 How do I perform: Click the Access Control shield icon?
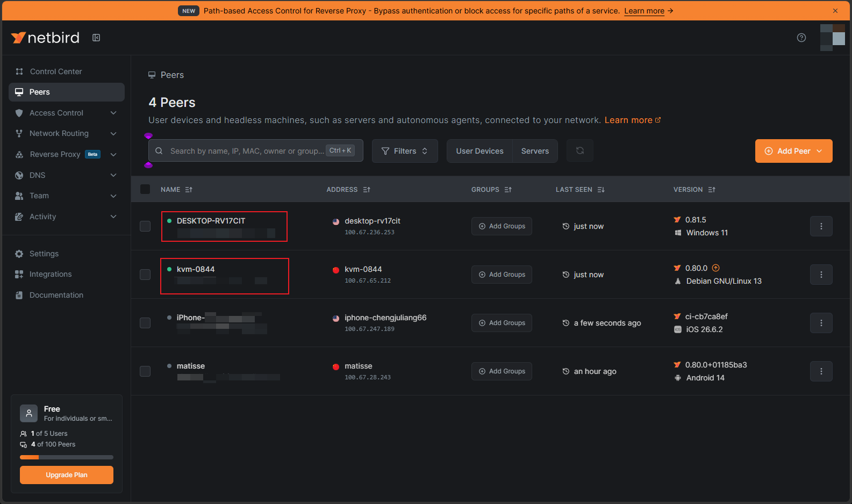click(x=19, y=113)
